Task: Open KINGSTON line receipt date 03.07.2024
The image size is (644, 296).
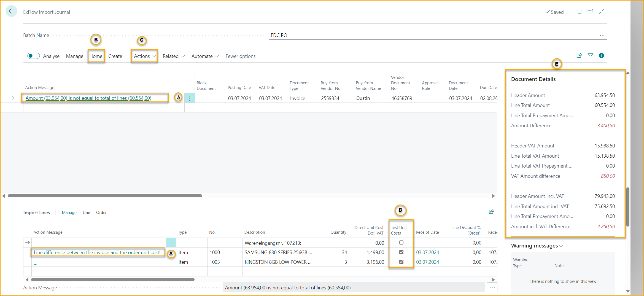Action: pos(427,262)
